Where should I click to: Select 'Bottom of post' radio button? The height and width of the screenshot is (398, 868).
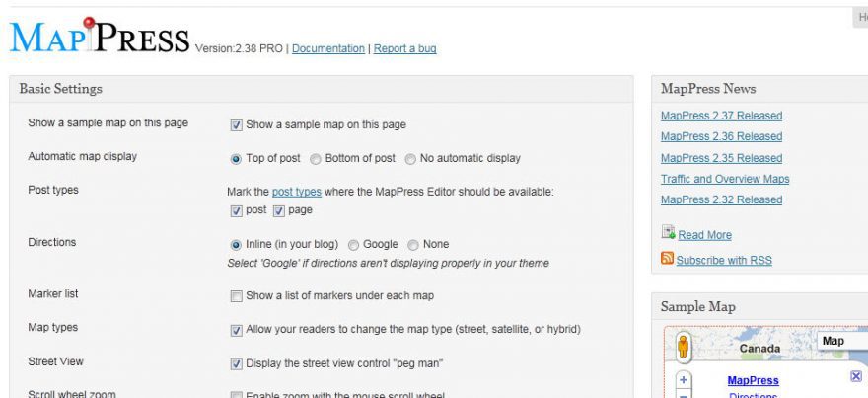point(315,159)
